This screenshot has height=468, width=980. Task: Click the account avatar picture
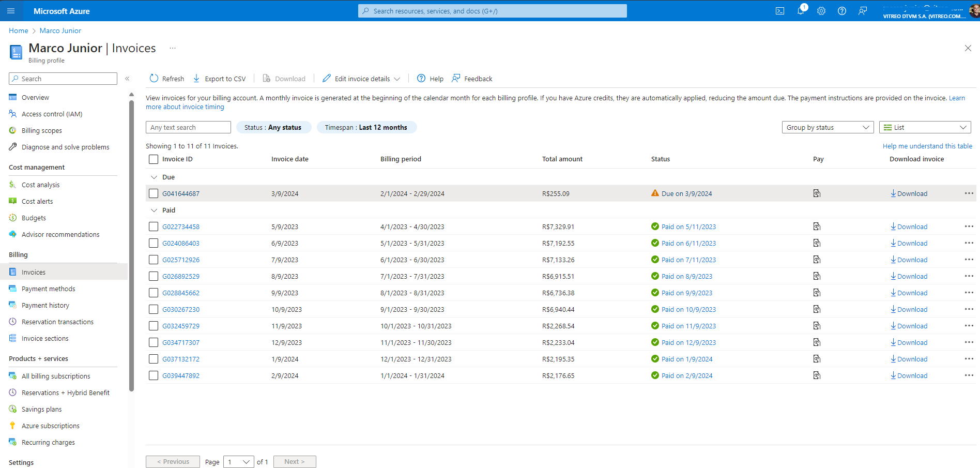975,11
